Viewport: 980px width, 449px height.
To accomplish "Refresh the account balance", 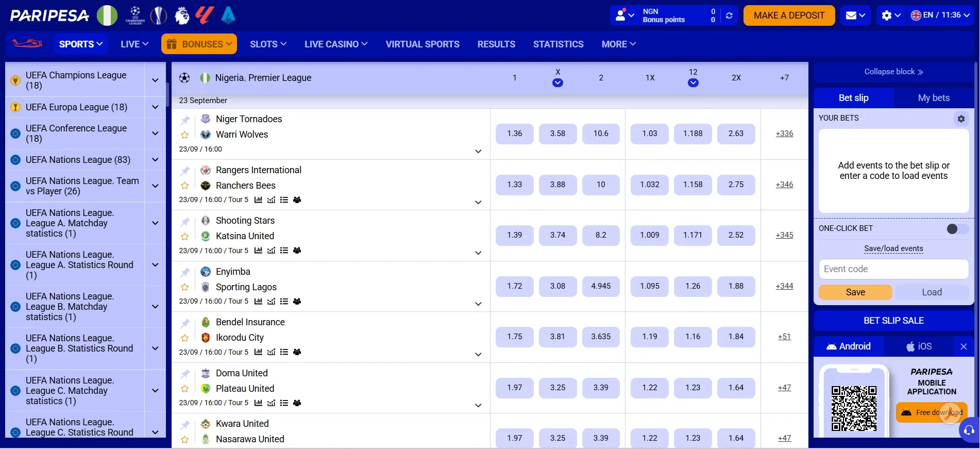I will (729, 15).
